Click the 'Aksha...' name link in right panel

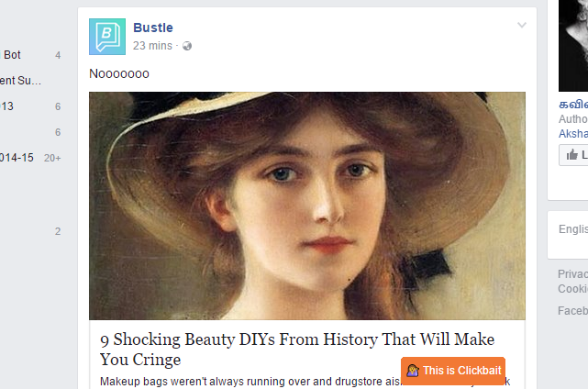[x=573, y=134]
